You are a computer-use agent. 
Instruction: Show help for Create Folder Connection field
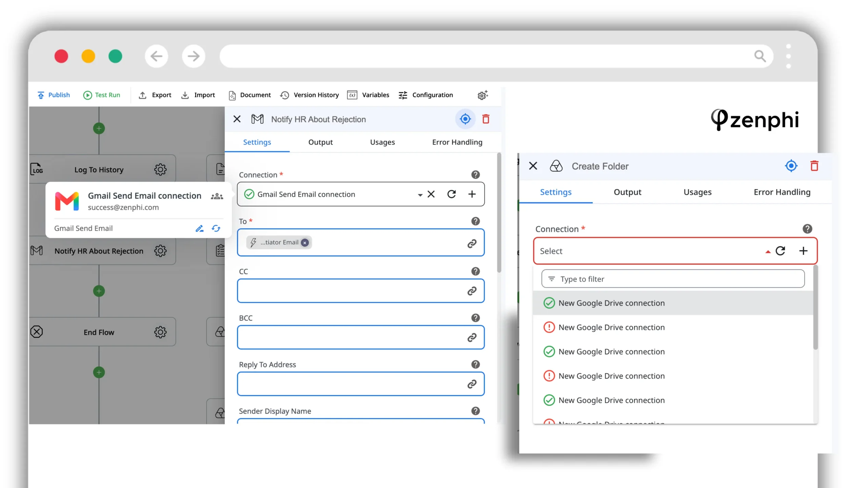coord(807,229)
